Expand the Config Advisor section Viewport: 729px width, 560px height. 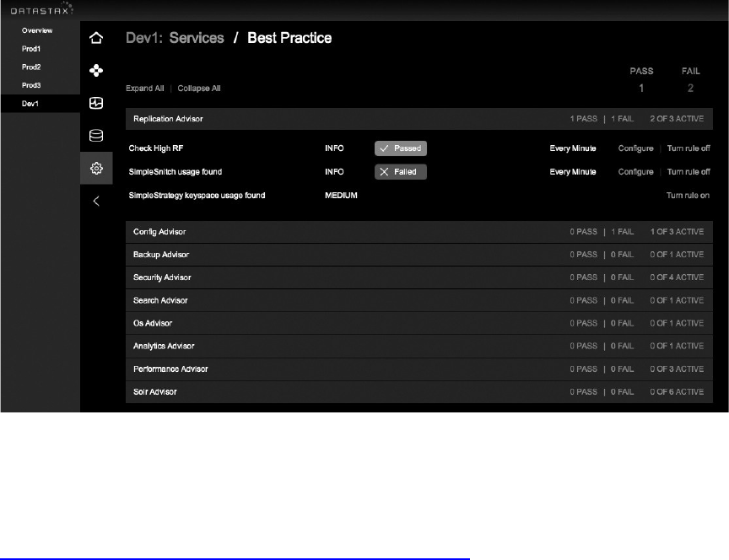418,231
